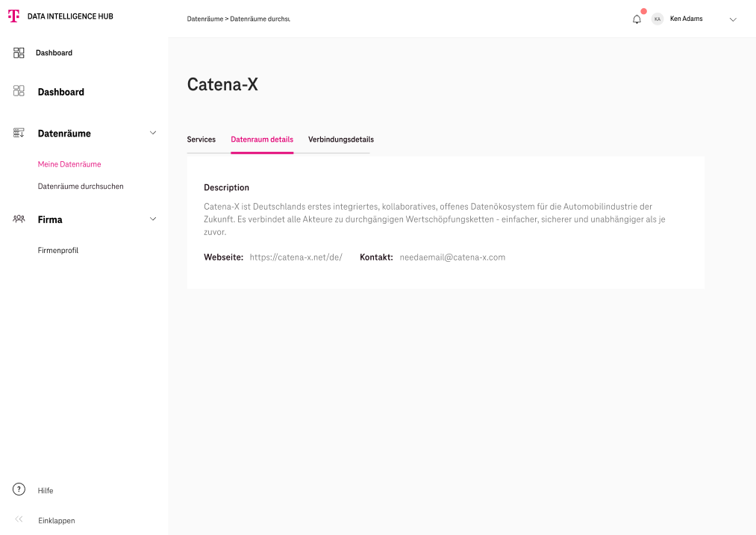Visit the catena-x.net website link
This screenshot has height=535, width=756.
click(x=296, y=257)
